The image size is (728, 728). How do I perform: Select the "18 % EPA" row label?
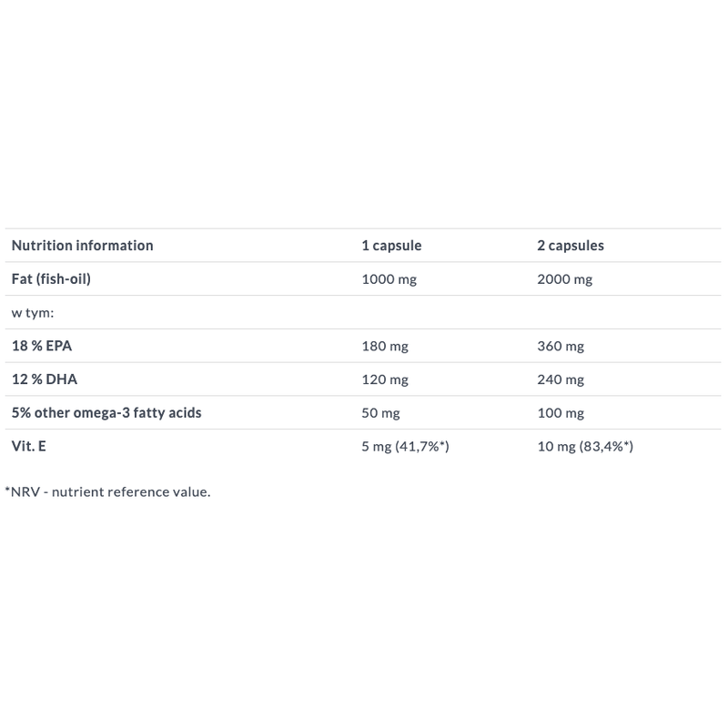[42, 346]
